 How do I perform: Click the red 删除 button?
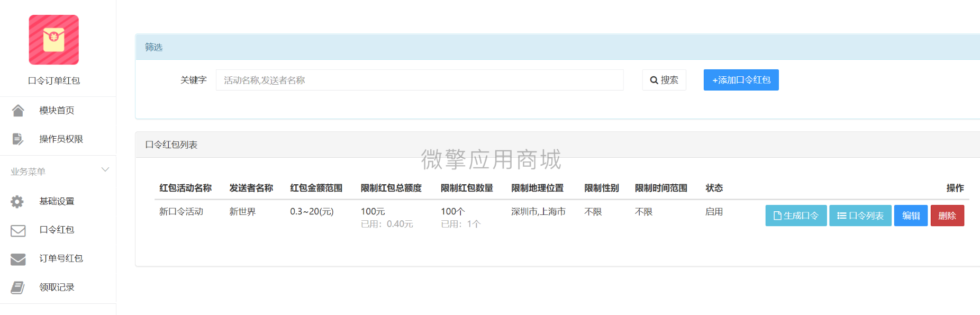947,215
